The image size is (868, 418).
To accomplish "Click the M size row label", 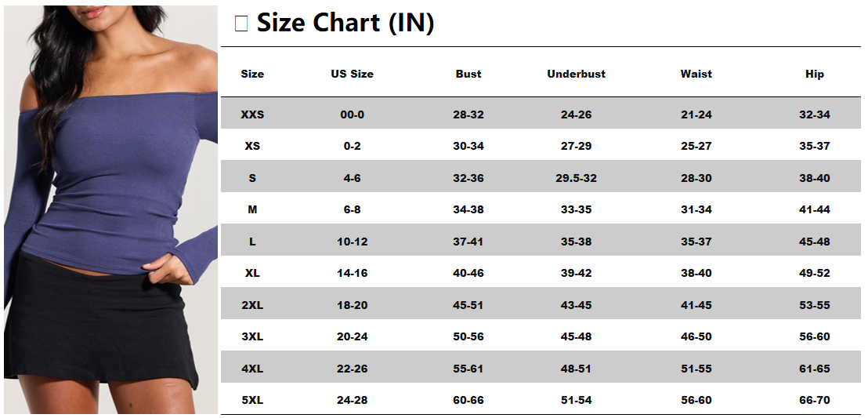I will tap(252, 209).
